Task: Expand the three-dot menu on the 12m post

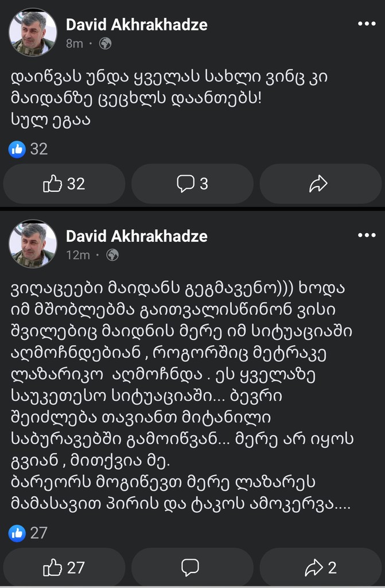Action: click(x=366, y=235)
